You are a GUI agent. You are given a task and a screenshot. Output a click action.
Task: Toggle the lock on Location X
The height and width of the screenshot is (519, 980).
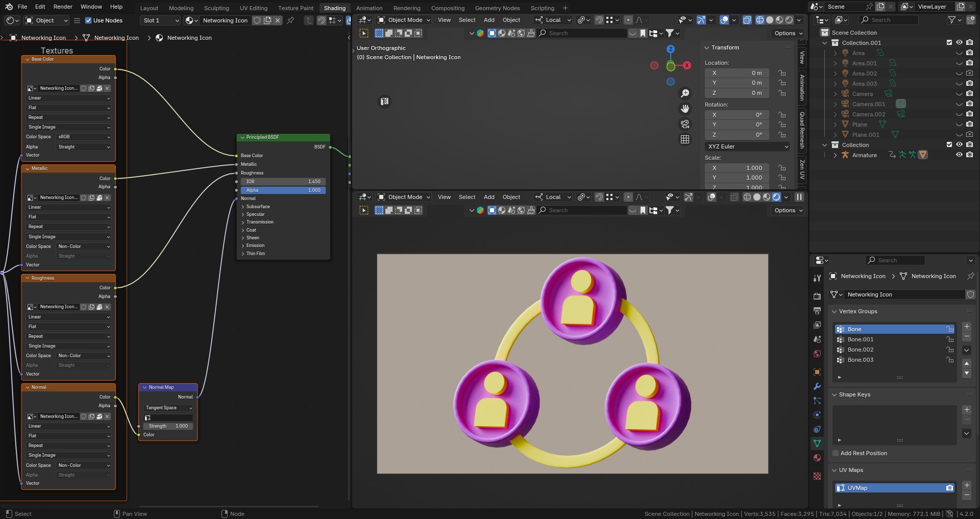point(782,73)
